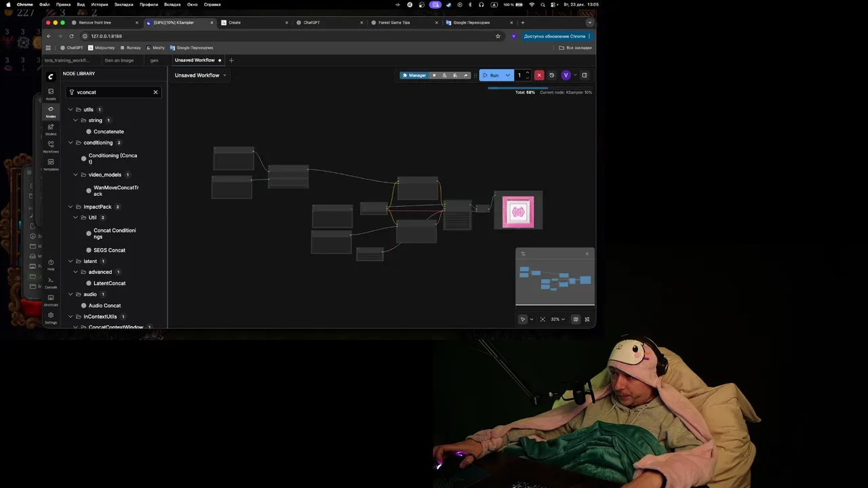Click the minimap graph overview
Viewport: 868px width, 488px height.
click(x=555, y=281)
